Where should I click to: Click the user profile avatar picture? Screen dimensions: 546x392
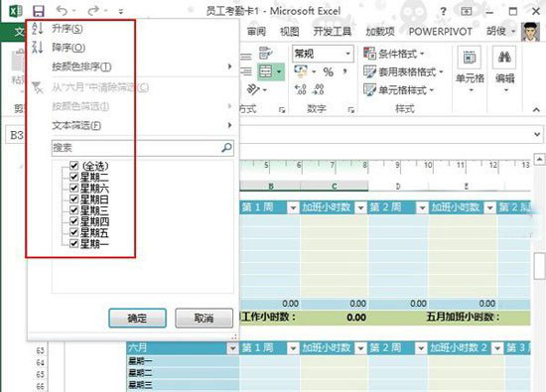click(x=530, y=32)
